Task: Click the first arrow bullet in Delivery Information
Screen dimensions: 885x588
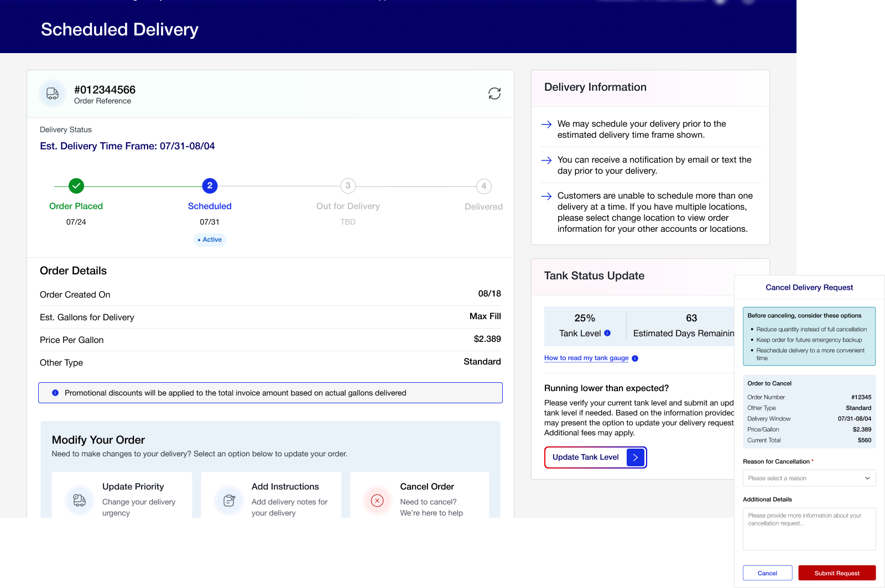Action: point(546,124)
